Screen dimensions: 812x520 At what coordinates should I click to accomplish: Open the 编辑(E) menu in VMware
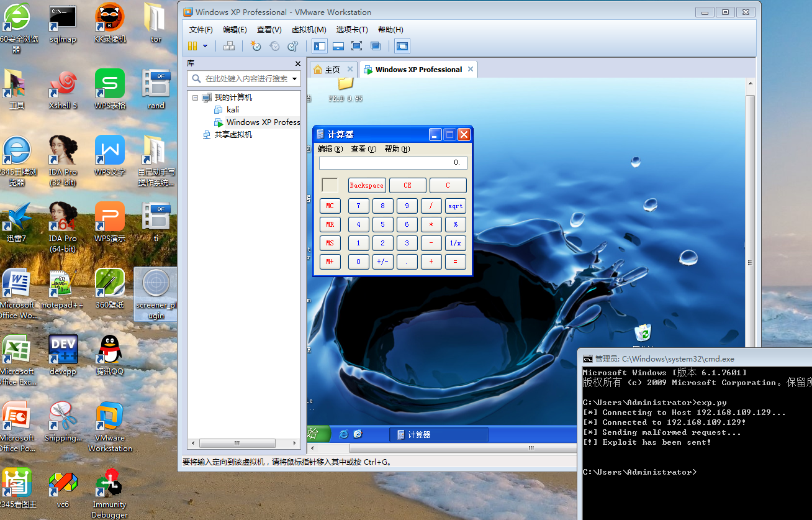[235, 30]
